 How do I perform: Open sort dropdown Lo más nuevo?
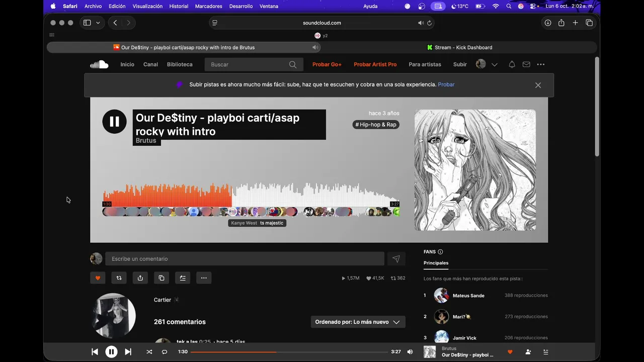pyautogui.click(x=358, y=322)
